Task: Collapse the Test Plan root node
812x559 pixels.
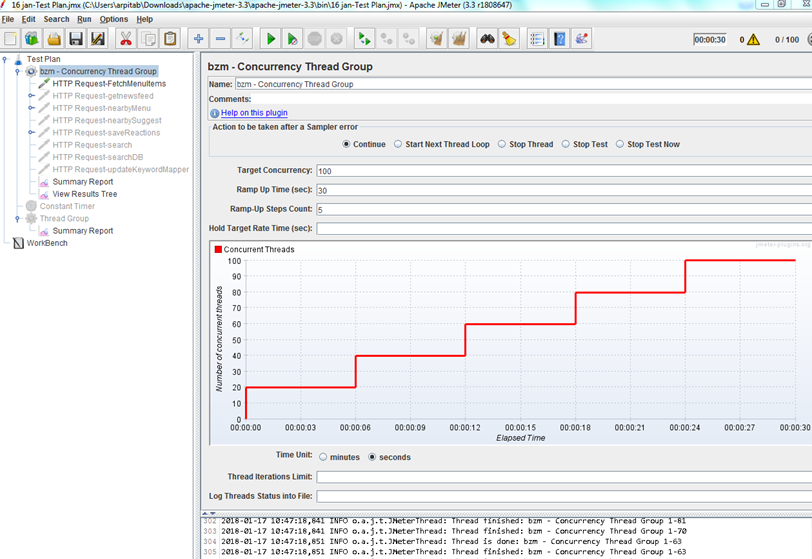Action: 5,59
